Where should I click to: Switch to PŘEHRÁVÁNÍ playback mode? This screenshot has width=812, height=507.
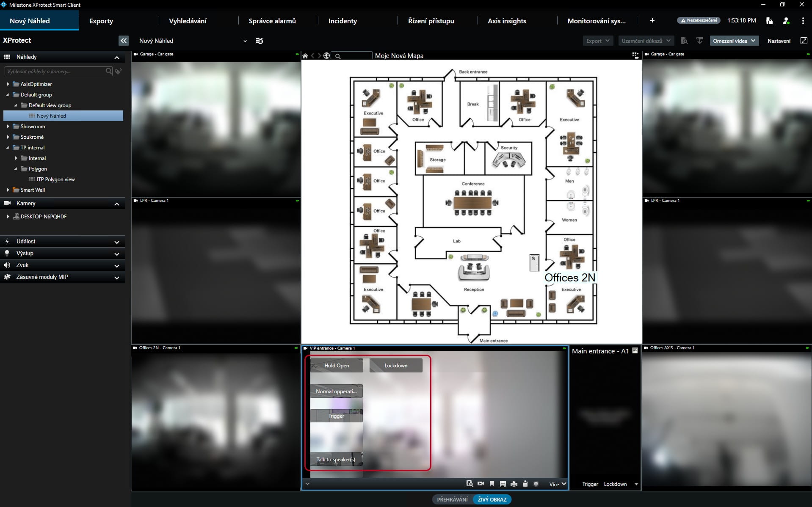(452, 499)
